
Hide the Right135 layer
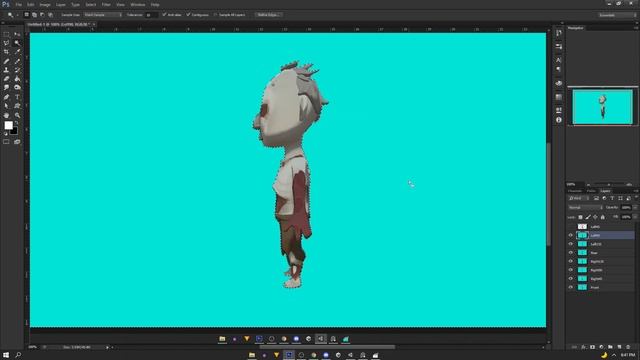571,261
